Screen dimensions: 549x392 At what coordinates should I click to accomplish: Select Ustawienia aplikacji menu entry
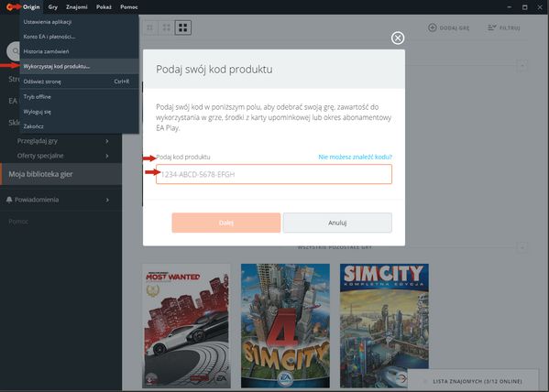pyautogui.click(x=79, y=22)
